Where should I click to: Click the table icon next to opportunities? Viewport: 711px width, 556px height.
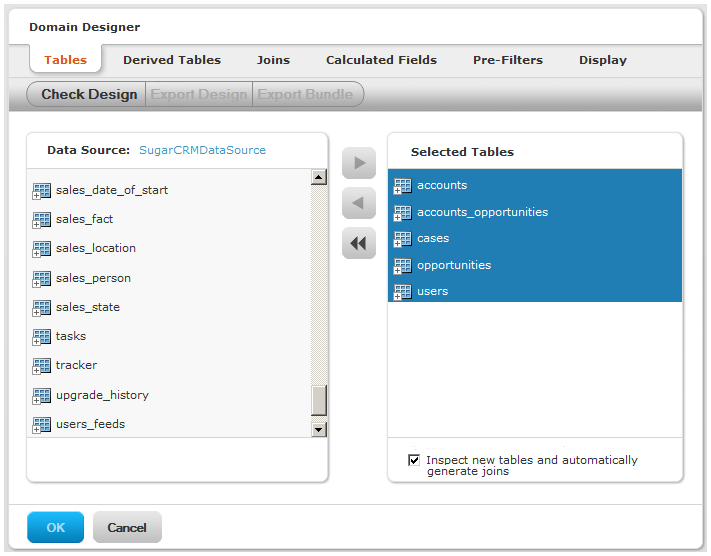tap(403, 266)
